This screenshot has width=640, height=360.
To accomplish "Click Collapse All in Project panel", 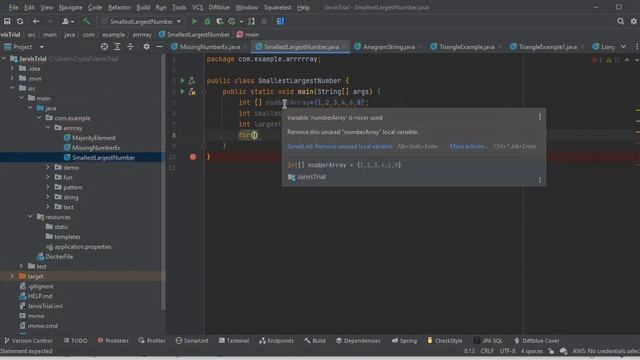I will coord(130,47).
